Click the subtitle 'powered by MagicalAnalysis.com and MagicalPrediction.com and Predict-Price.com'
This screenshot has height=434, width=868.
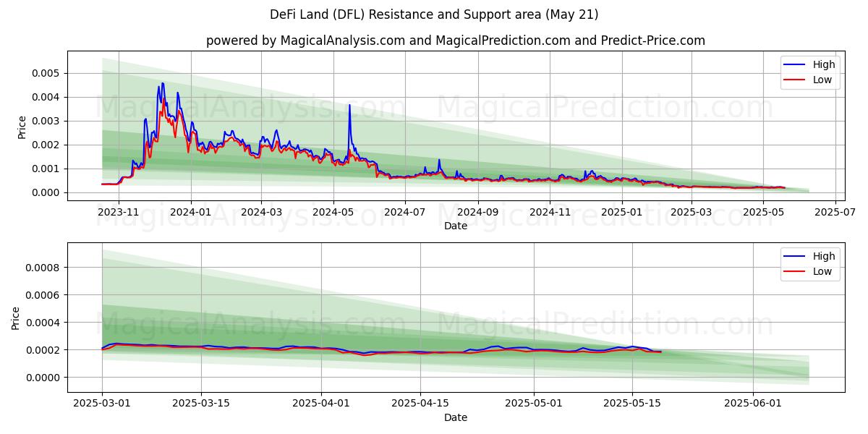tap(455, 41)
